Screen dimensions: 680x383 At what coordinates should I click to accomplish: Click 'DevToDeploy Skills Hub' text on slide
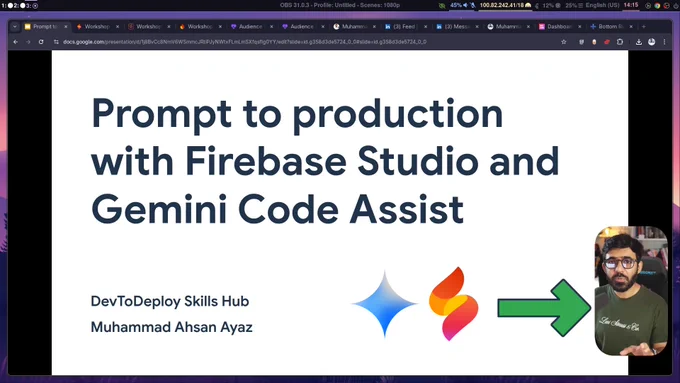point(170,301)
